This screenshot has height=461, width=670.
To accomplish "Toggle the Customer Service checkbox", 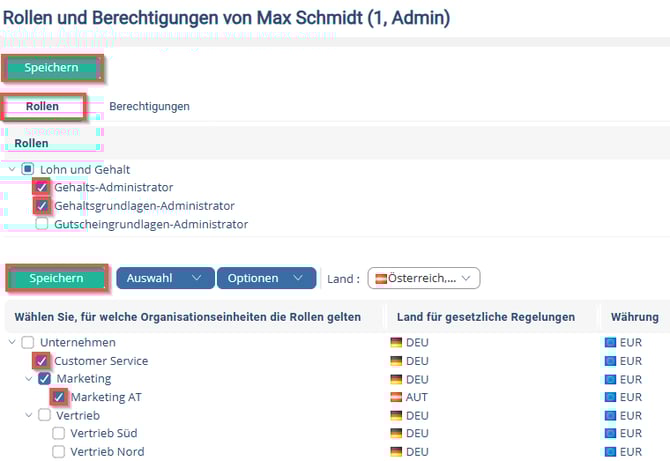I will click(42, 361).
